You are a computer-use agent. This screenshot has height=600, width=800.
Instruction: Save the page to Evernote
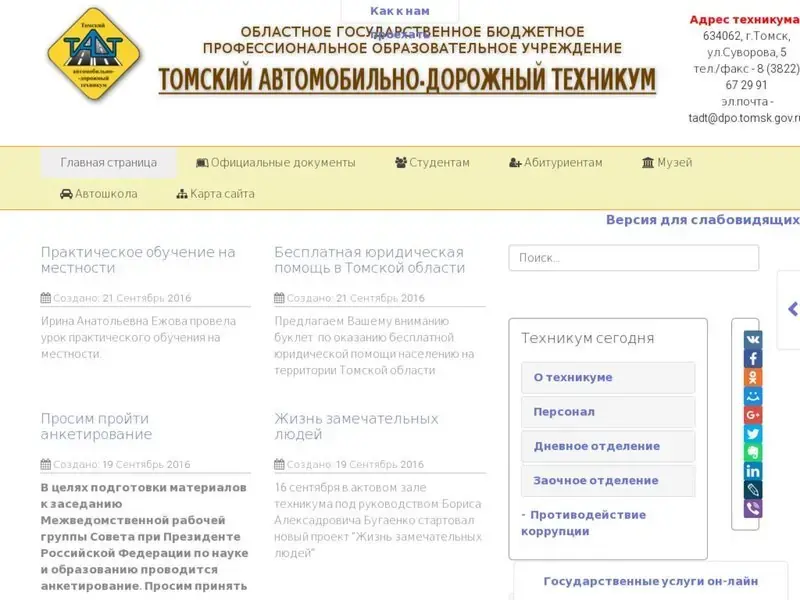(752, 452)
